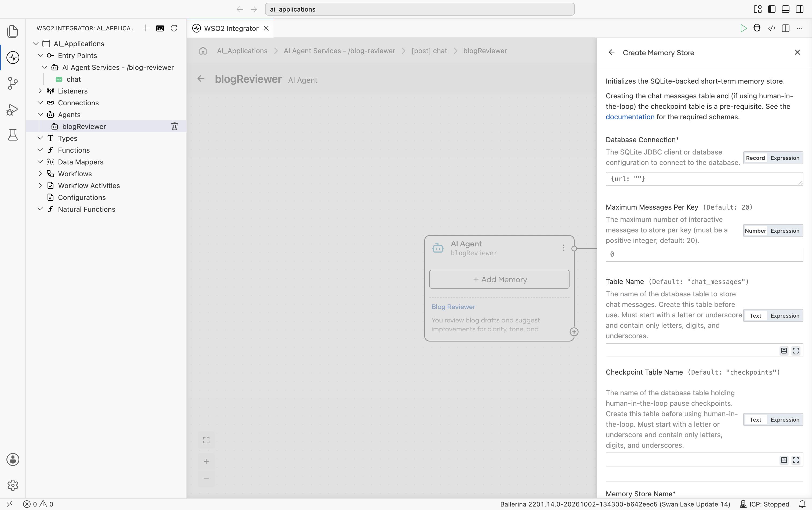Show source code view icon
The height and width of the screenshot is (510, 812).
pyautogui.click(x=771, y=28)
